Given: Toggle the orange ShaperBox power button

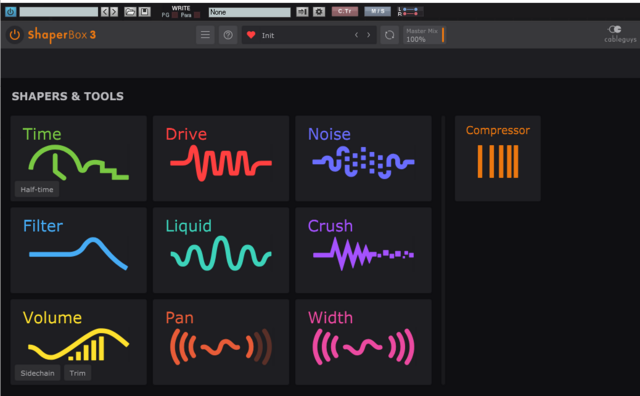Looking at the screenshot, I should pos(15,35).
